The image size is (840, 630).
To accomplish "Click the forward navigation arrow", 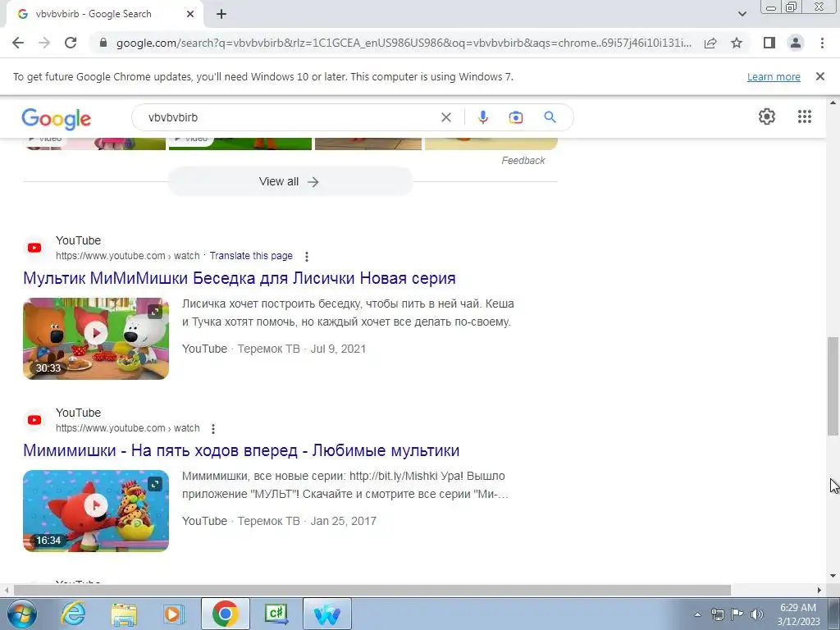I will [x=44, y=43].
